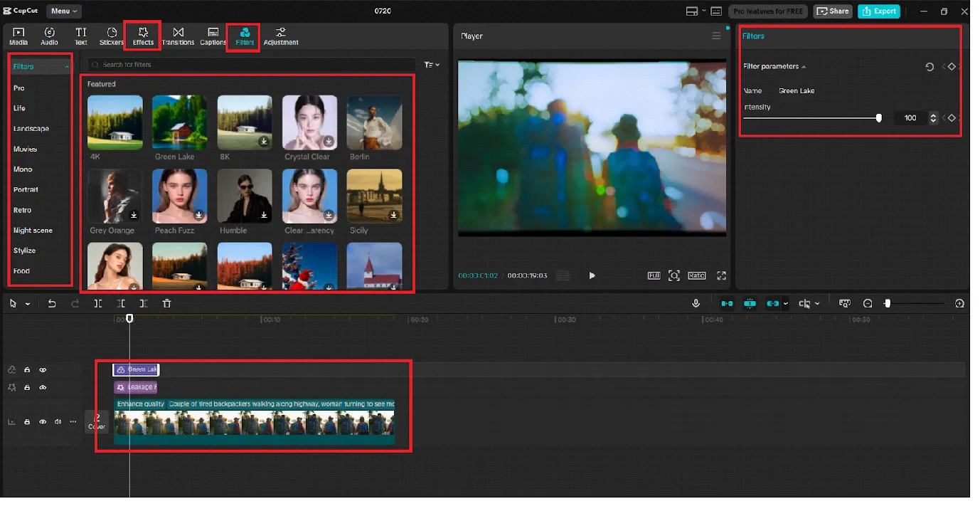Delete the selected clip with trash icon
This screenshot has width=980, height=516.
click(x=166, y=304)
